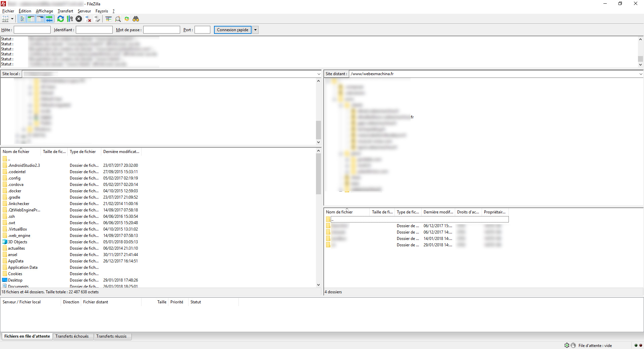The width and height of the screenshot is (644, 349).
Task: Focus the Port input field
Action: click(202, 30)
